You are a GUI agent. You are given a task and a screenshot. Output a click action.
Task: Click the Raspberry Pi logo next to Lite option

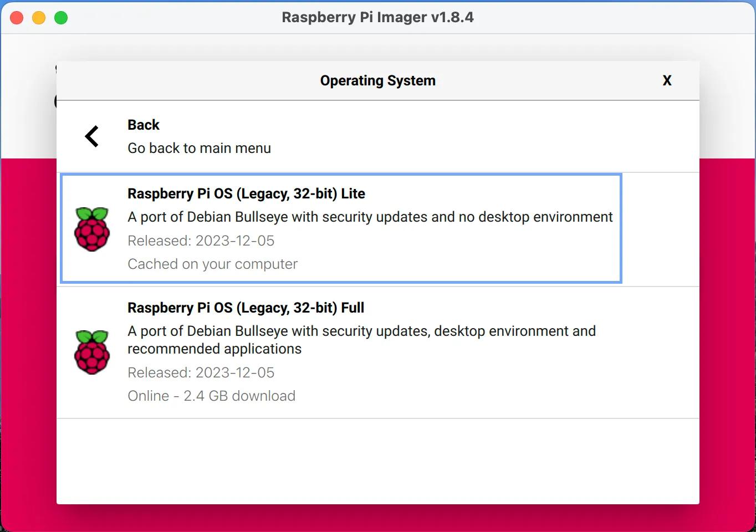click(92, 228)
